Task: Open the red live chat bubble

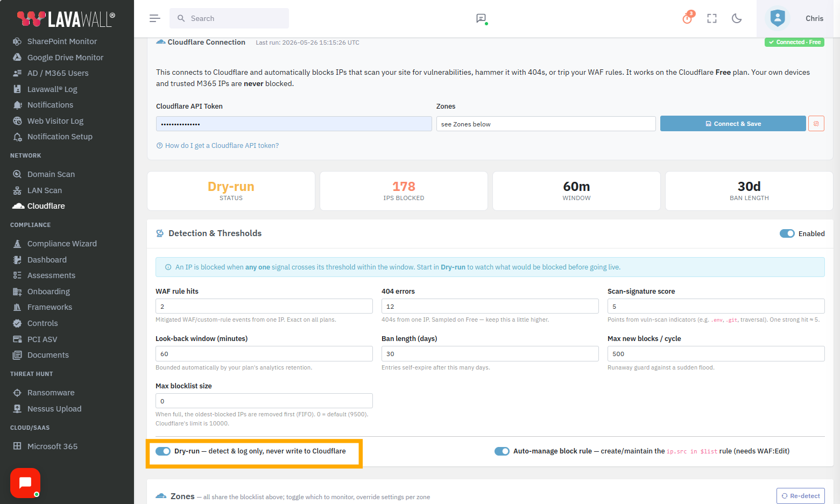Action: pyautogui.click(x=25, y=483)
